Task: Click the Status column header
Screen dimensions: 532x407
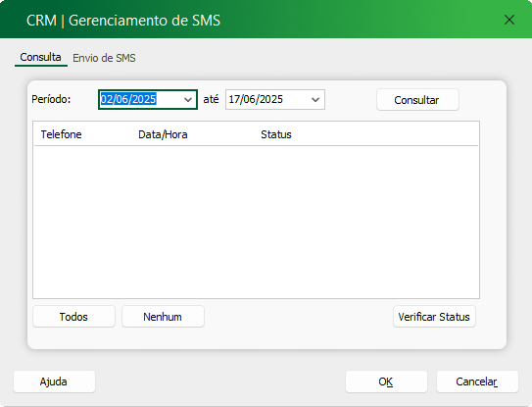Action: pyautogui.click(x=276, y=134)
